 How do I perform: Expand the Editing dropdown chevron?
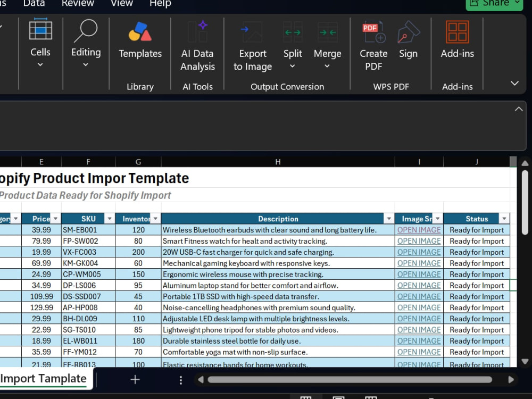[x=86, y=64]
